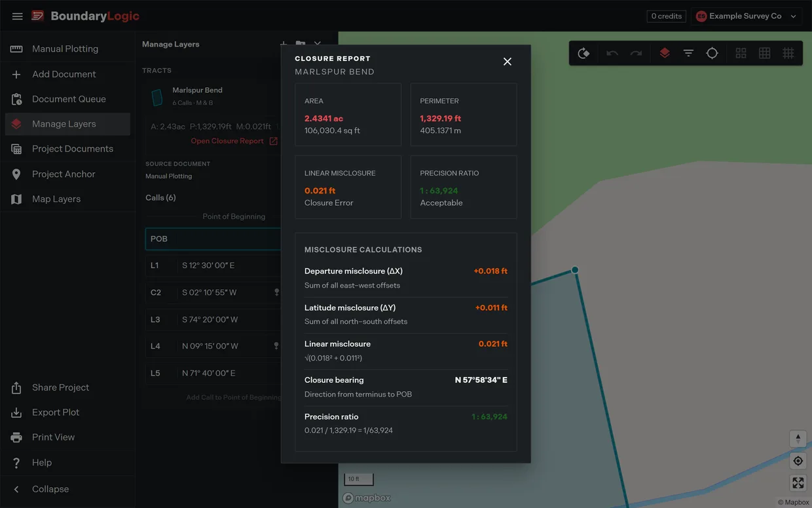Click the Print View printer icon

16,437
